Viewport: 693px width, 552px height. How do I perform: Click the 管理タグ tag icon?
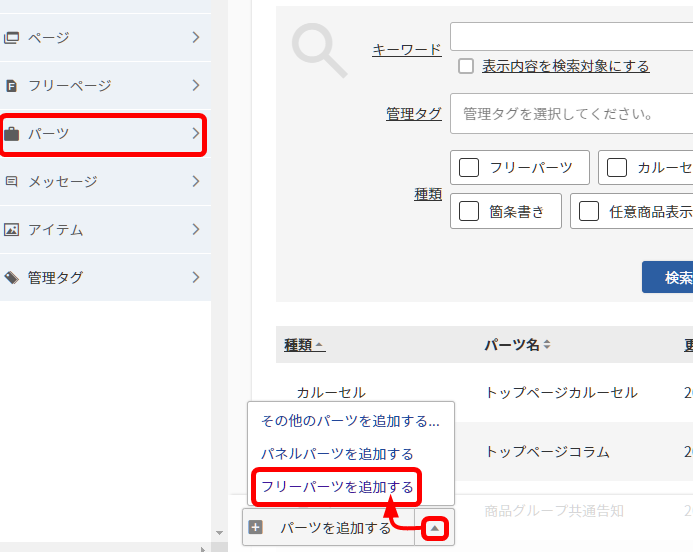point(12,277)
